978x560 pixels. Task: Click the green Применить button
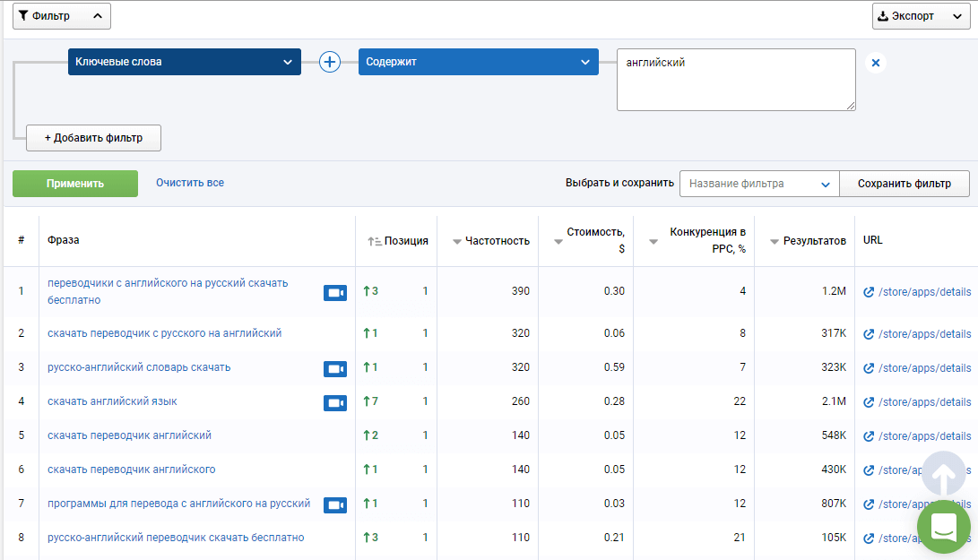[75, 184]
